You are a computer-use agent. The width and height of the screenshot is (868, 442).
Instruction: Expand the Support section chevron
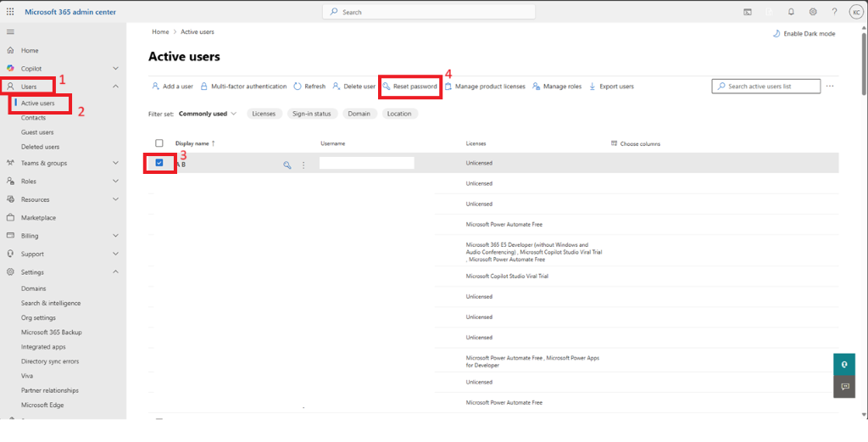pos(115,254)
